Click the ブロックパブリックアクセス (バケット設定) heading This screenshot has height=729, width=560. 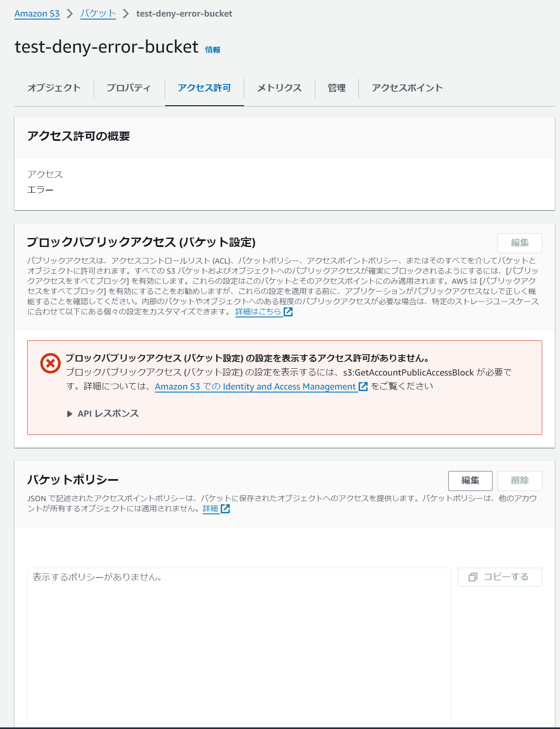pos(141,242)
